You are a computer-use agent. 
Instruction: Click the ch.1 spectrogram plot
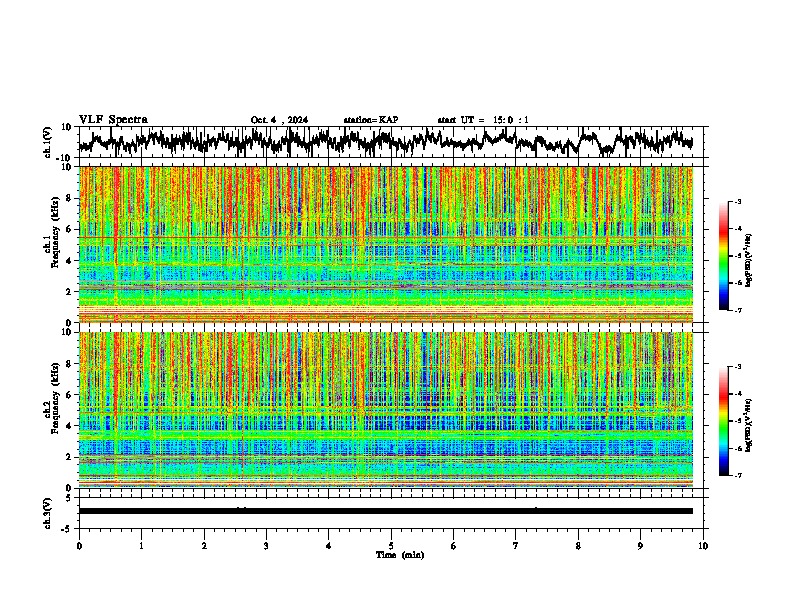pos(386,244)
